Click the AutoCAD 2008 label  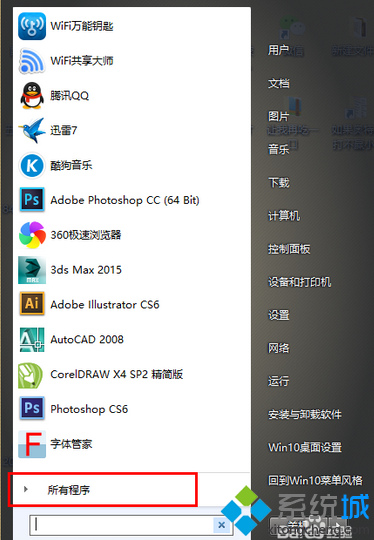87,339
